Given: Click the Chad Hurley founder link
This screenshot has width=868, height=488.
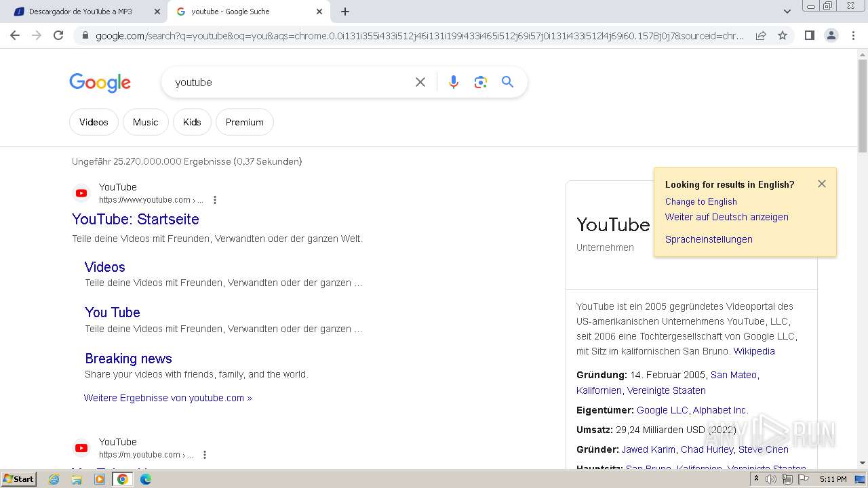Looking at the screenshot, I should coord(707,449).
